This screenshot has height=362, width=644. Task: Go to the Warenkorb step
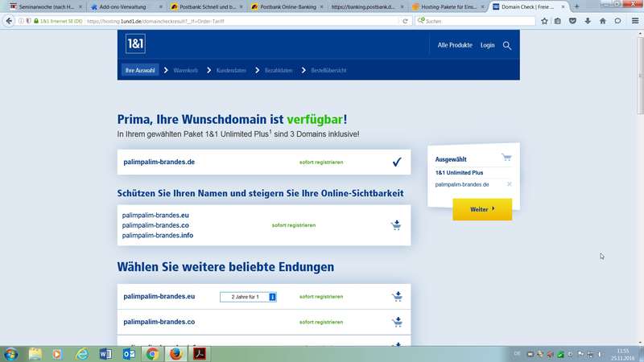[x=185, y=71]
